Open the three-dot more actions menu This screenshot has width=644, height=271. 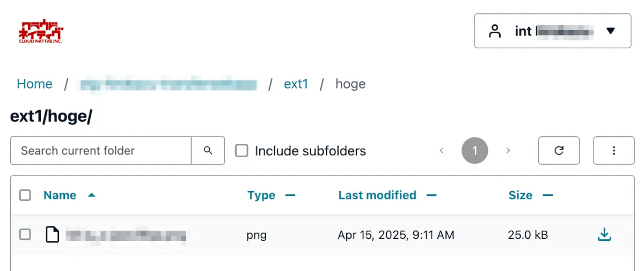click(614, 151)
